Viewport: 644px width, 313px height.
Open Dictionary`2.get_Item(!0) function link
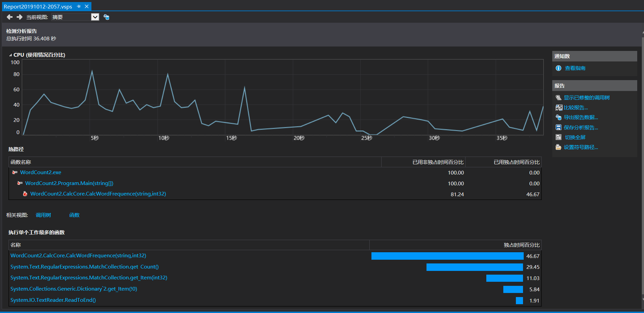[74, 289]
